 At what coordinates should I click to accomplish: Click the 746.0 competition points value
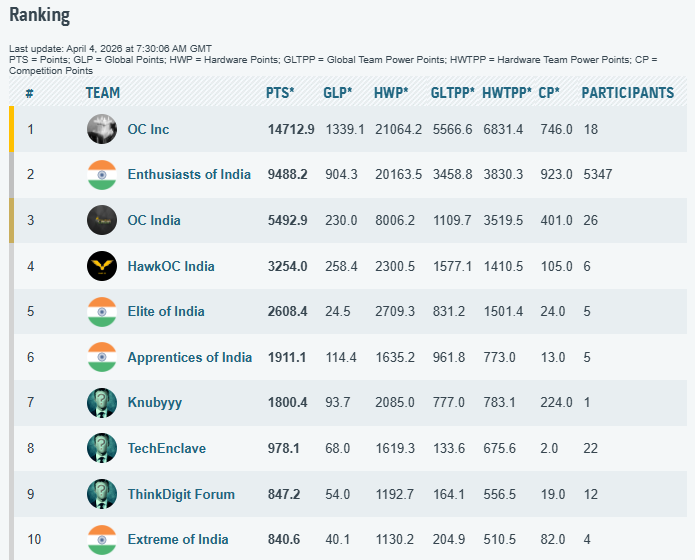556,129
